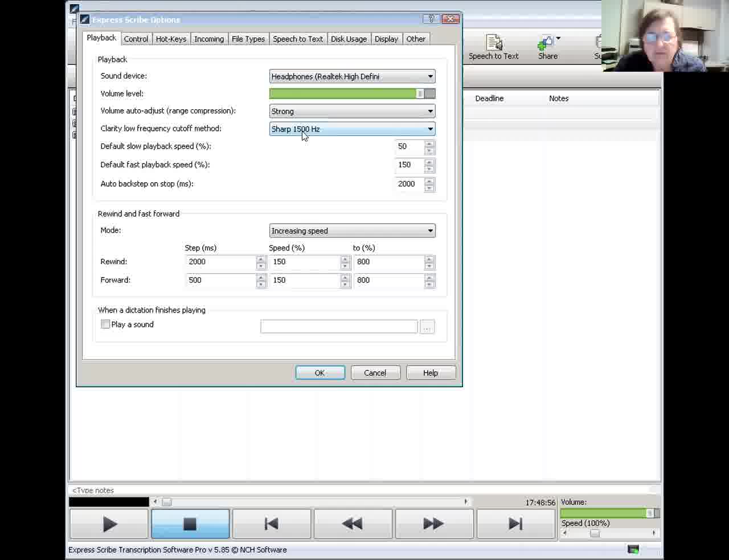
Task: Click the Rewind to (%) stepper arrows
Action: (x=429, y=262)
